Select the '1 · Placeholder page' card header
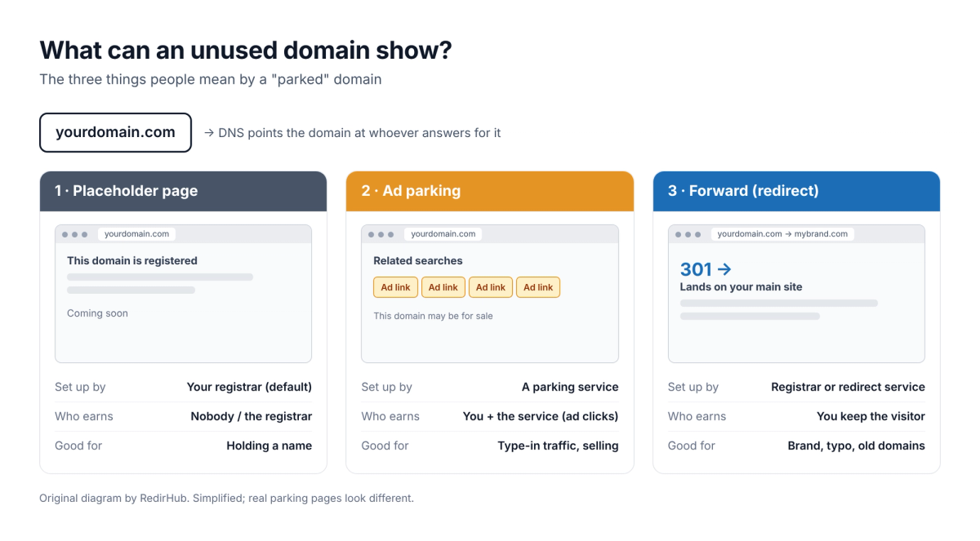980x541 pixels. coord(183,191)
